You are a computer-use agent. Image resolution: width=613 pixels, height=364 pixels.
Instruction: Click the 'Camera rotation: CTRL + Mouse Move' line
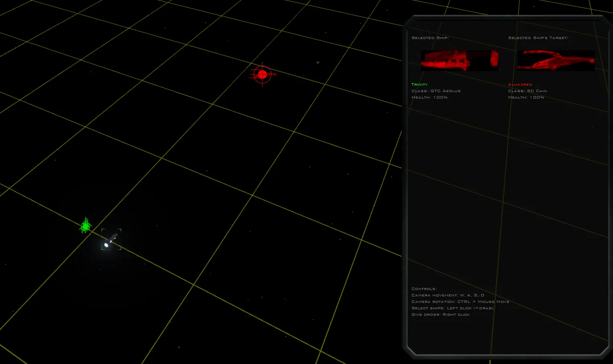click(460, 302)
